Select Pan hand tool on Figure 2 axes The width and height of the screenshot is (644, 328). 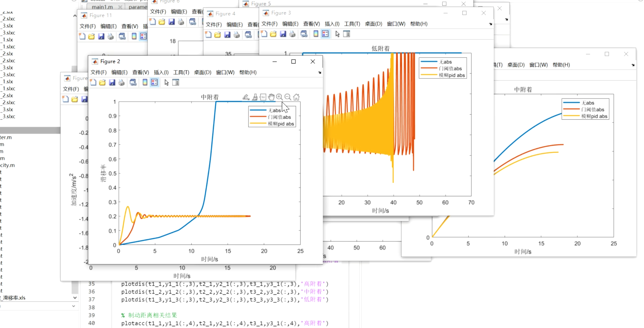[x=271, y=97]
